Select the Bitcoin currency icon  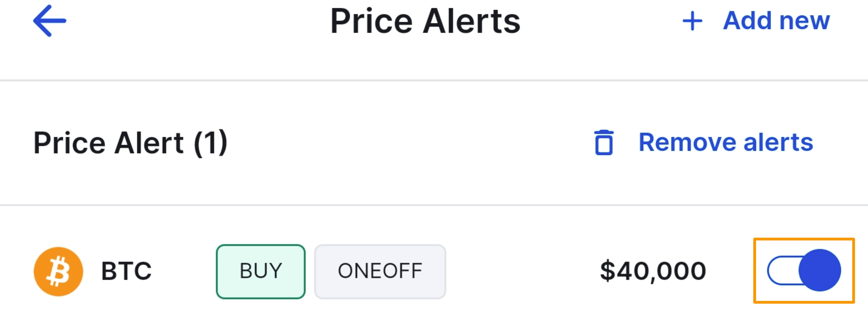pyautogui.click(x=58, y=271)
